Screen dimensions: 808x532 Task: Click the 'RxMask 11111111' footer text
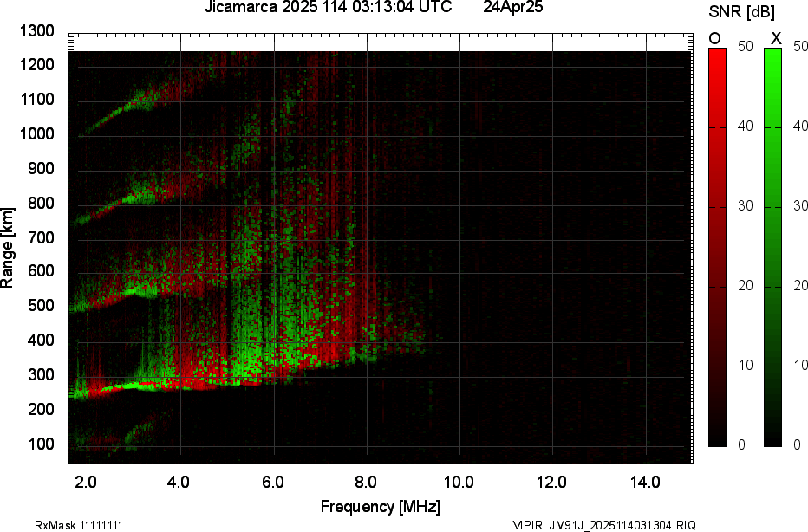pyautogui.click(x=79, y=525)
